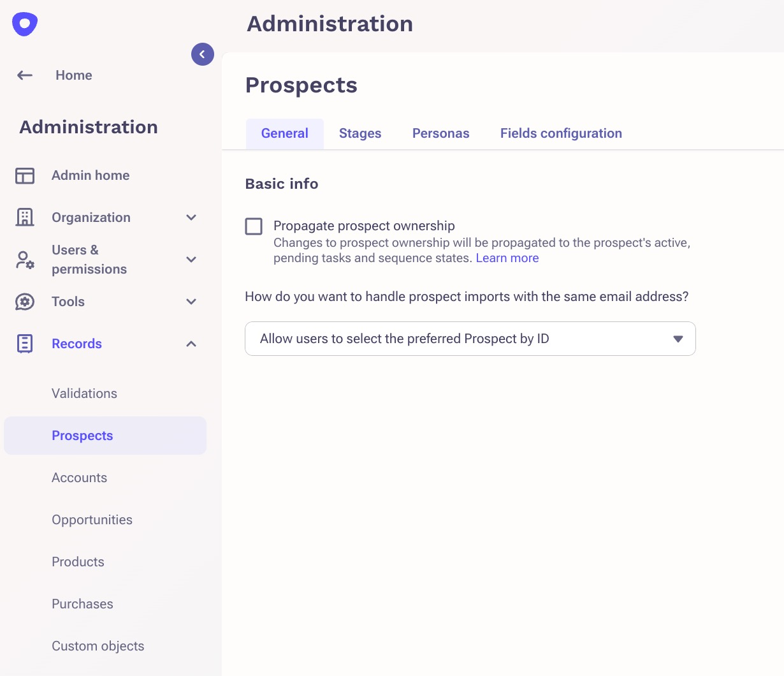Switch to the General tab
The image size is (784, 676).
[x=285, y=133]
